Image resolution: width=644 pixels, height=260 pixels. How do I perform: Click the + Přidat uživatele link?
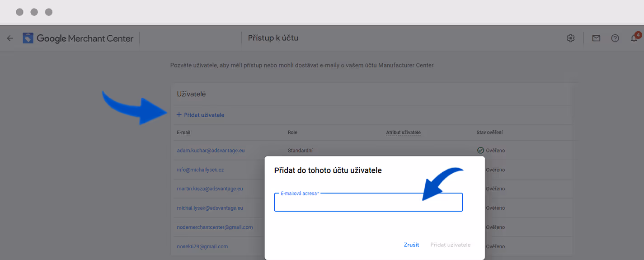[200, 115]
